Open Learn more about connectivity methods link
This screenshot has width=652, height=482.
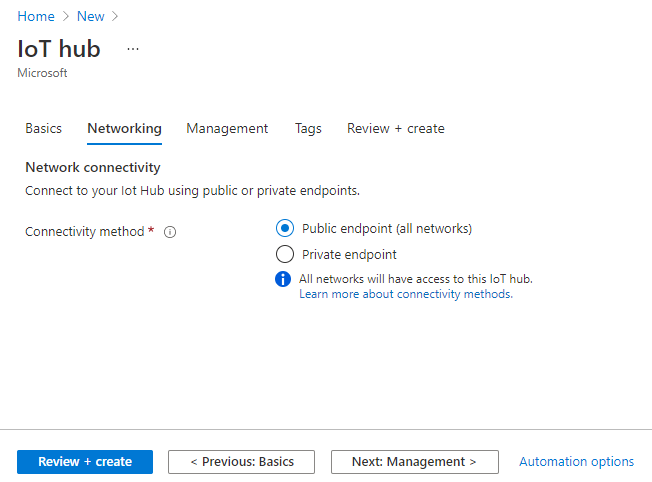405,294
